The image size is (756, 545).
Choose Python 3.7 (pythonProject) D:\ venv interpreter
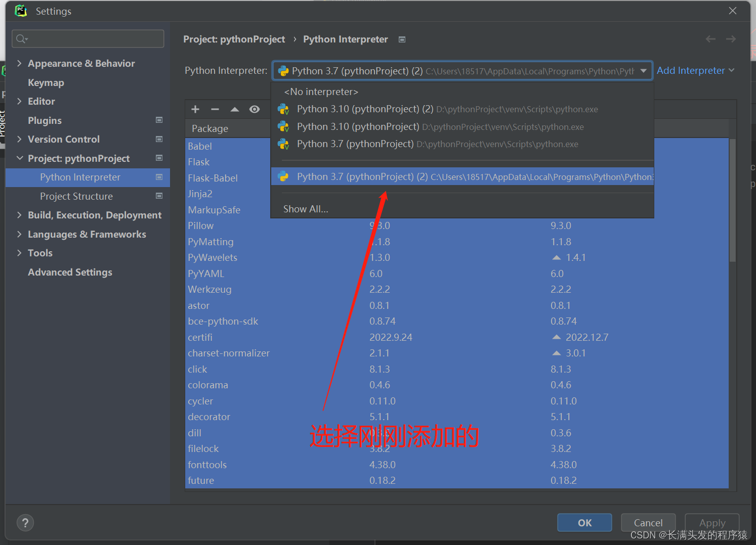462,144
